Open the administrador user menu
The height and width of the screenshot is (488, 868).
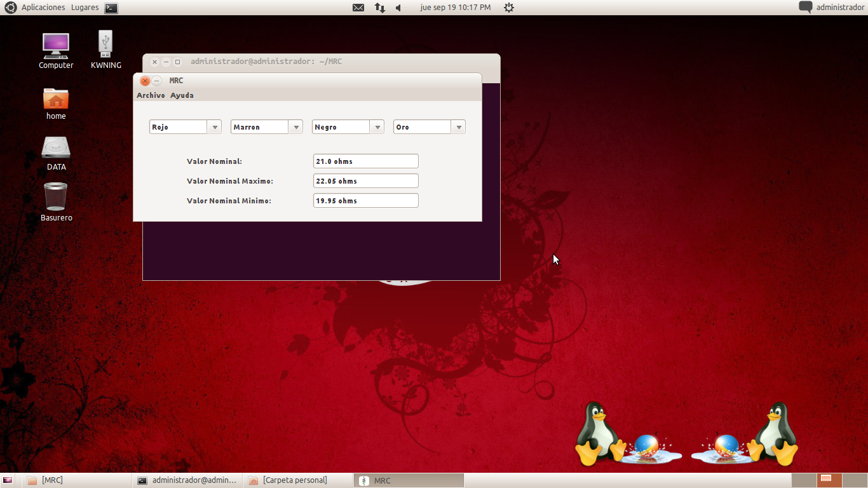[840, 8]
